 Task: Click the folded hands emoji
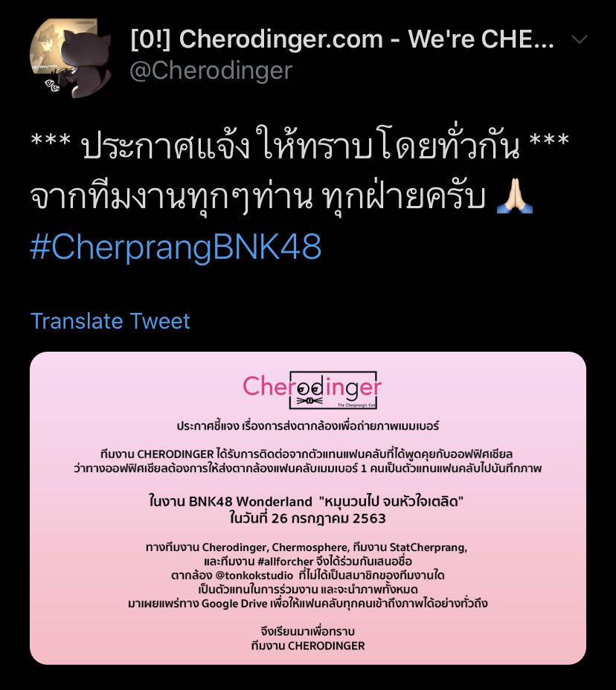pos(514,197)
